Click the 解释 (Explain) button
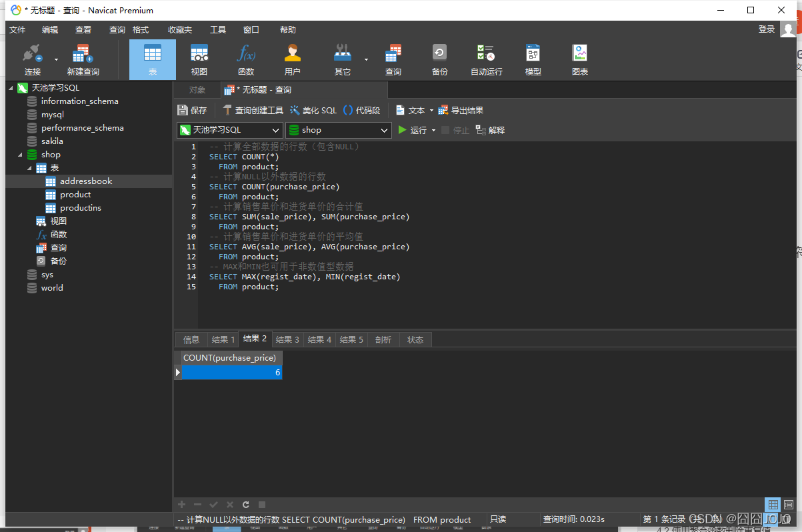 tap(490, 130)
